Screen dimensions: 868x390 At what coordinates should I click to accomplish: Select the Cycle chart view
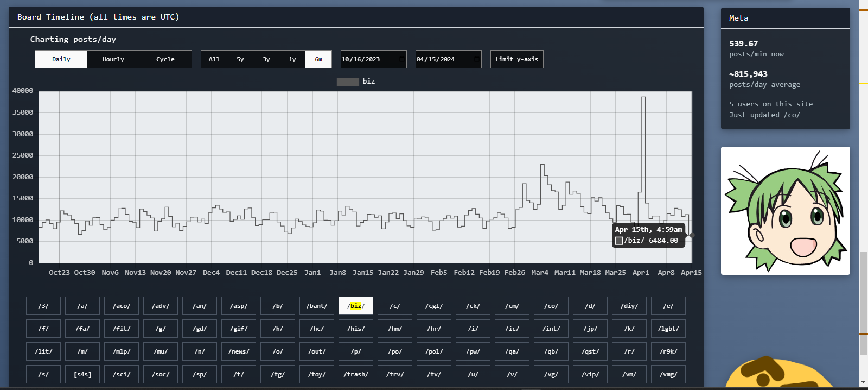165,59
